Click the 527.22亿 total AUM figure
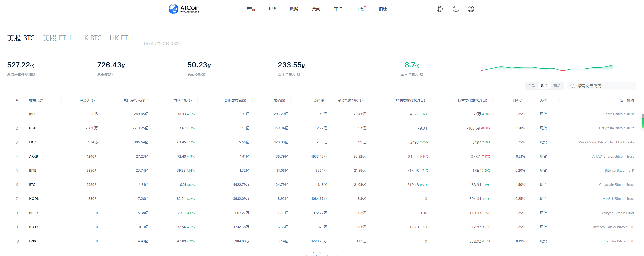This screenshot has height=256, width=644. (x=20, y=65)
